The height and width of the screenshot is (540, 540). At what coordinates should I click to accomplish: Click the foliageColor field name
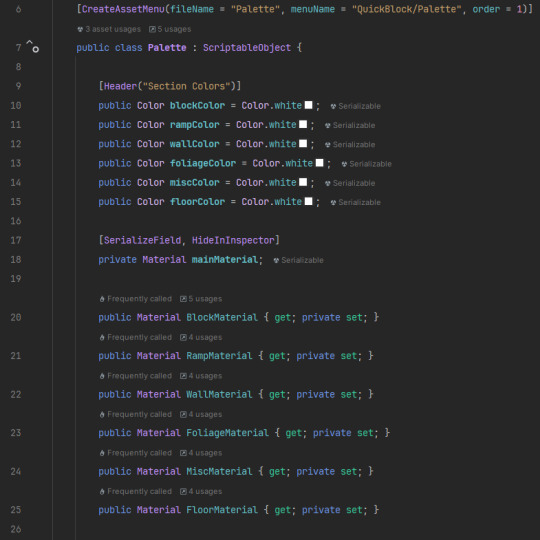[203, 163]
